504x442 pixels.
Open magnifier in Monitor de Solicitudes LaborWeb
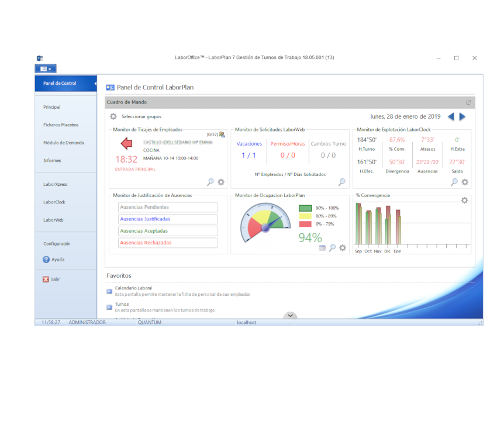tap(341, 182)
